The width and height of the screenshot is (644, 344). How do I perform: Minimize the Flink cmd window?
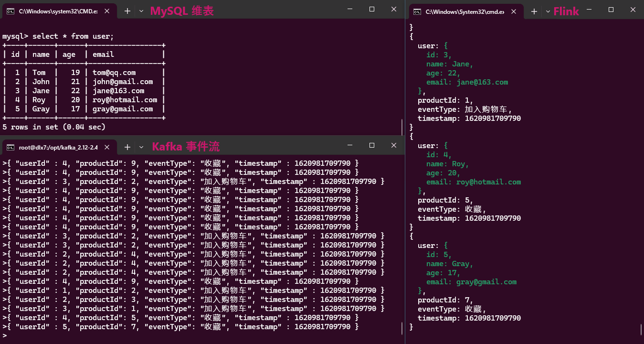pyautogui.click(x=589, y=9)
